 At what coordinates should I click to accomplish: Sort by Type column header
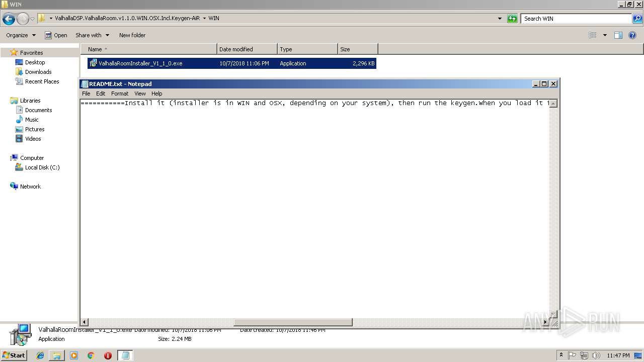click(x=307, y=49)
